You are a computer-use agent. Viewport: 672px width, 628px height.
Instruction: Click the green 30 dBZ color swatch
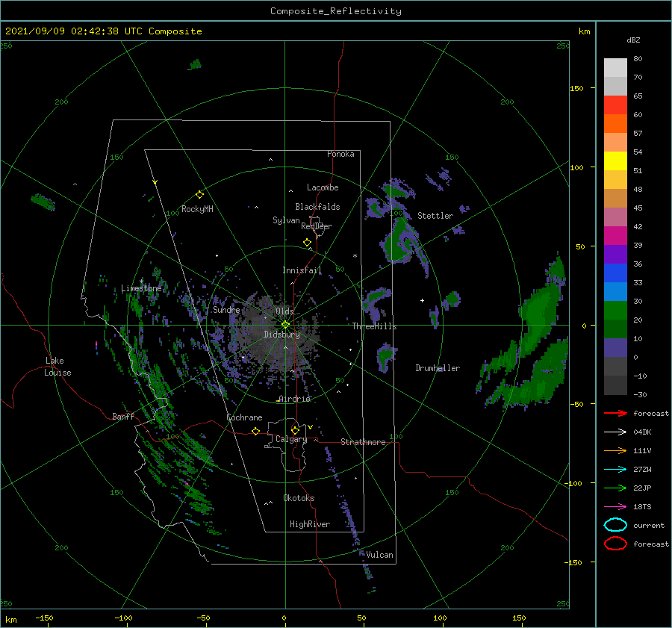(615, 310)
